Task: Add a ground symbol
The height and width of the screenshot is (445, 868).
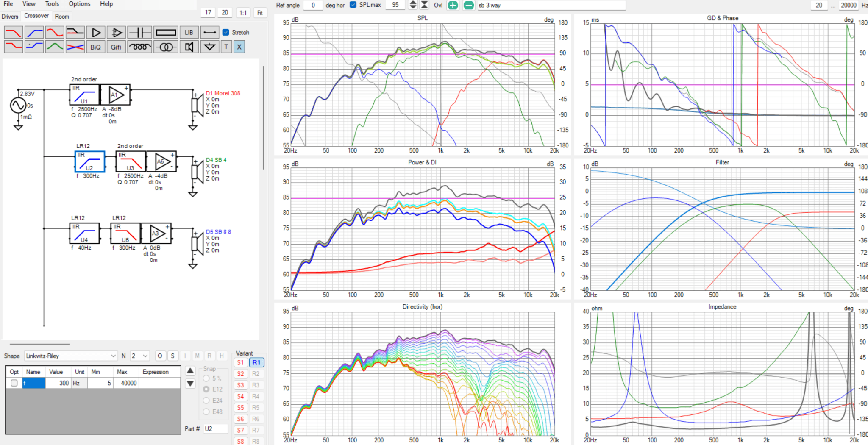Action: [210, 47]
